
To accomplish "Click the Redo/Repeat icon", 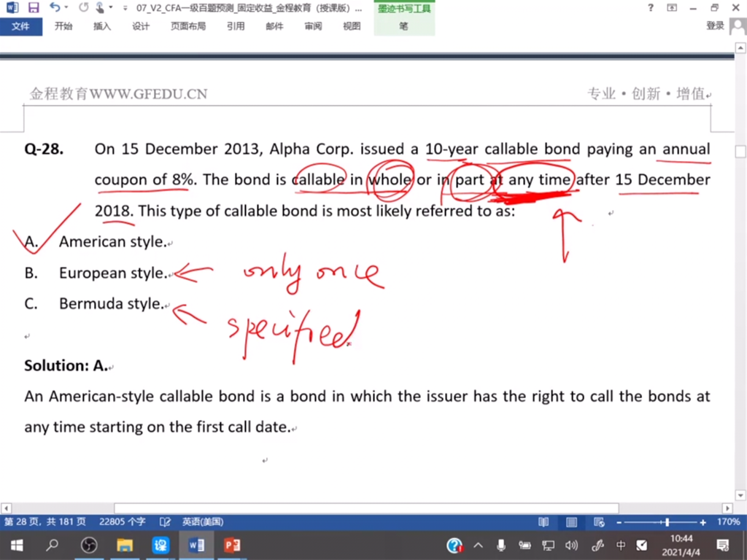I will (83, 7).
